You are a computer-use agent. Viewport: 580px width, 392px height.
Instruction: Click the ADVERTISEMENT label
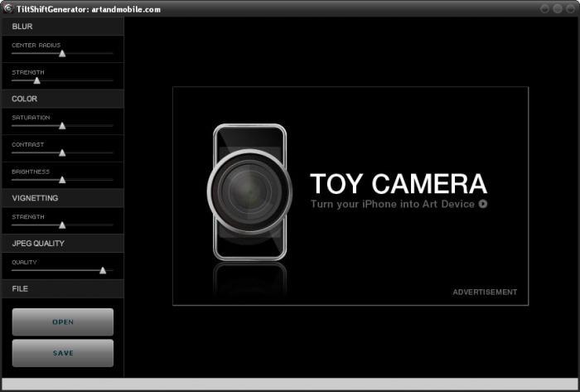tap(485, 293)
